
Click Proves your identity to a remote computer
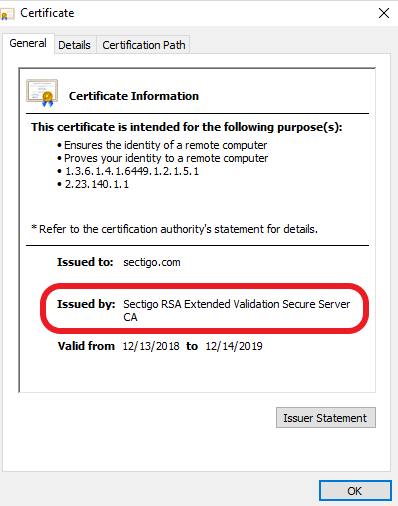166,158
